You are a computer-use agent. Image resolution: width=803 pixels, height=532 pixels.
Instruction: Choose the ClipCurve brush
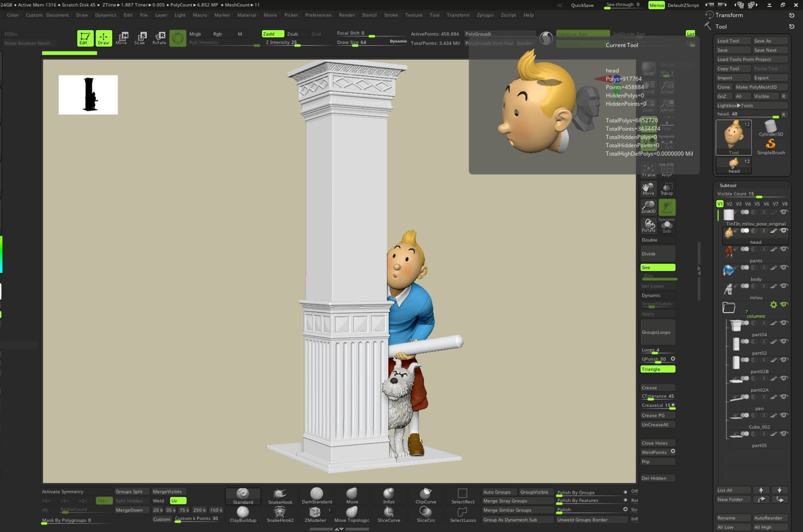[x=426, y=496]
